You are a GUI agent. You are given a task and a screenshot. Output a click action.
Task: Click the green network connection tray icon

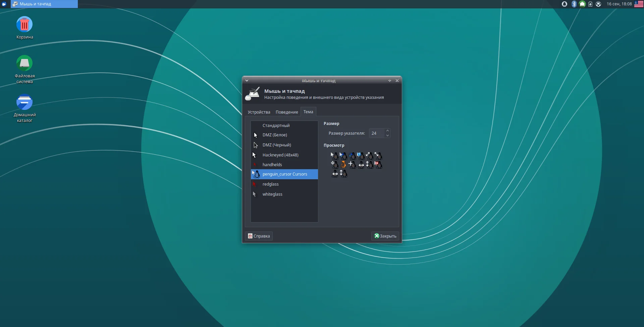tap(582, 4)
